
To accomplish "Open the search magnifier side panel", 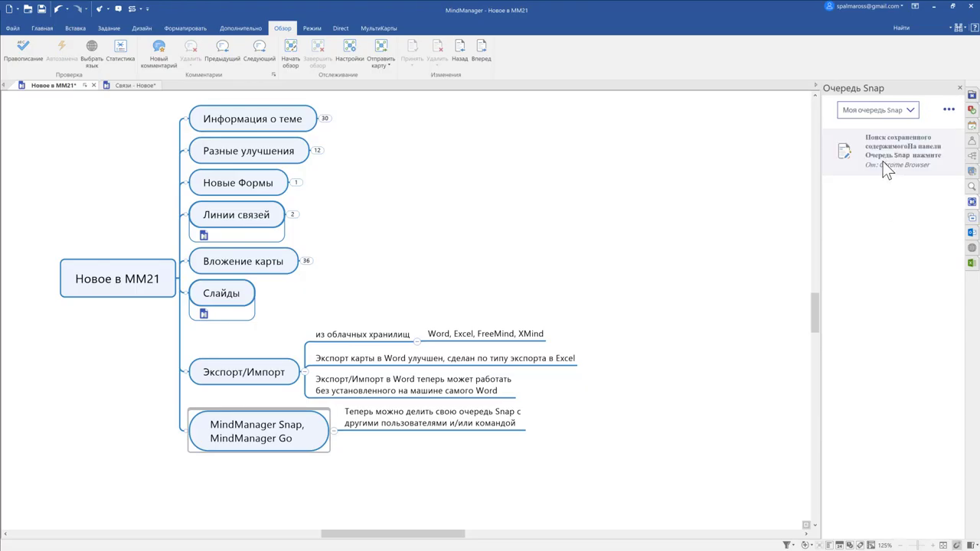I will (x=972, y=187).
